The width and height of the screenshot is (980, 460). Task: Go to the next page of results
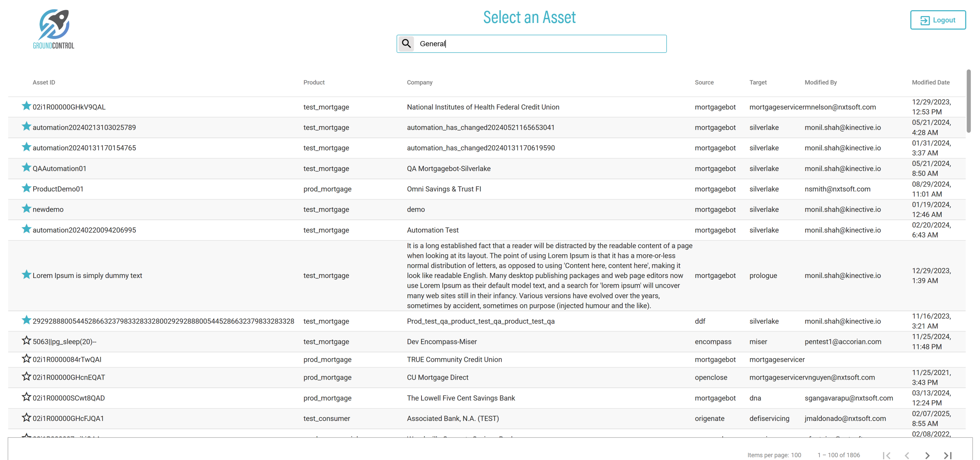(x=927, y=455)
